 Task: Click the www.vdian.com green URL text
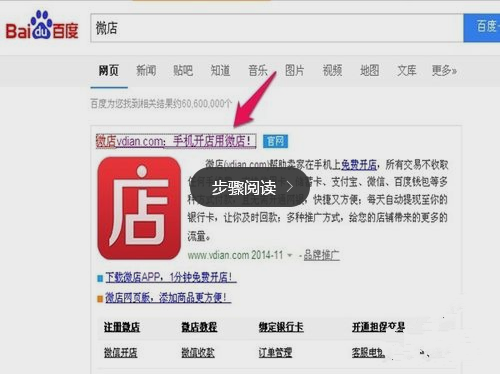pyautogui.click(x=218, y=255)
